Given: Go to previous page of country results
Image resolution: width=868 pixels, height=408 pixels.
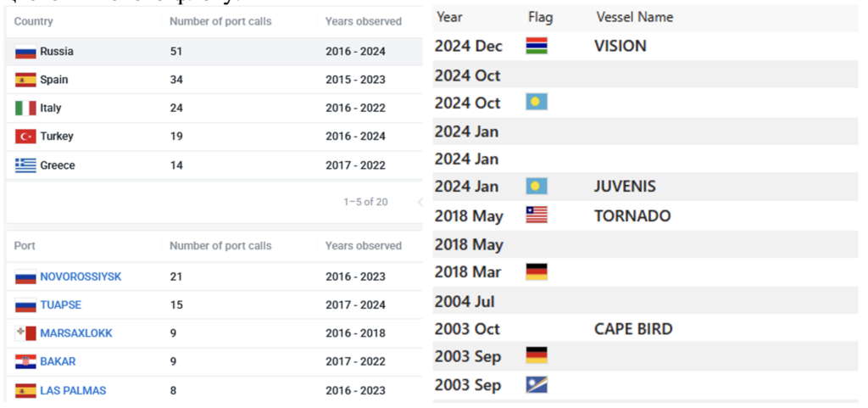Looking at the screenshot, I should point(419,202).
